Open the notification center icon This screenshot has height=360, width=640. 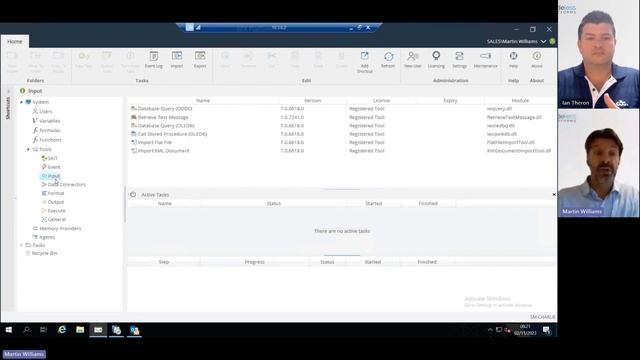547,330
